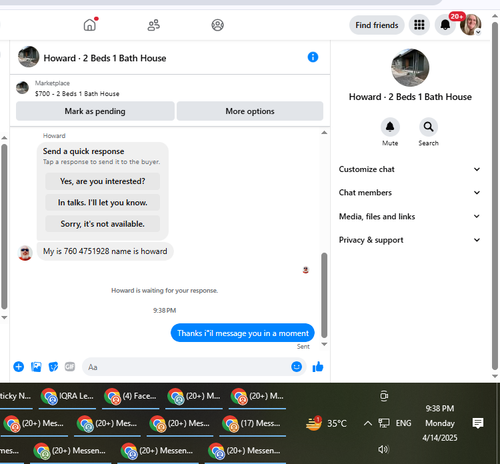Click More options button
Screen dimensions: 500x464
[x=250, y=111]
